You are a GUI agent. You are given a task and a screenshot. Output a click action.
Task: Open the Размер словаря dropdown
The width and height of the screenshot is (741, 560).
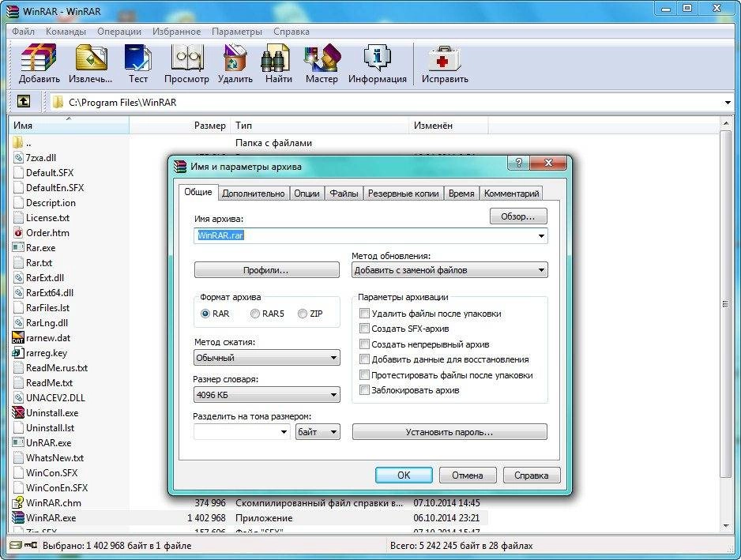(266, 395)
